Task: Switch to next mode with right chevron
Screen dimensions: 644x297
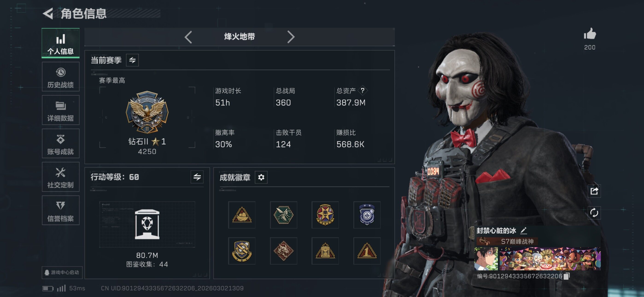Action: click(x=290, y=37)
